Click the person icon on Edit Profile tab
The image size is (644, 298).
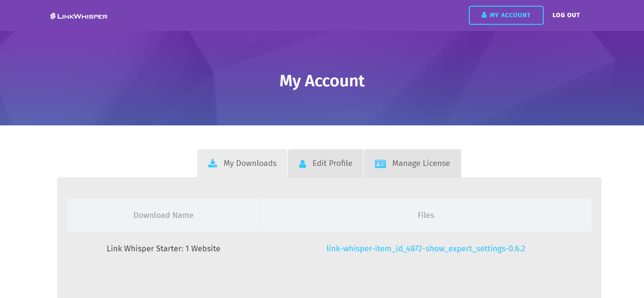302,164
